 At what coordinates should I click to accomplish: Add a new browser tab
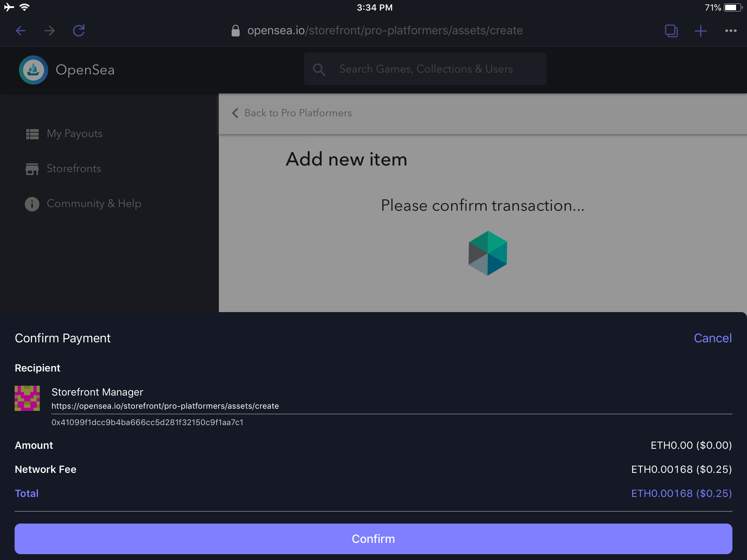coord(700,31)
